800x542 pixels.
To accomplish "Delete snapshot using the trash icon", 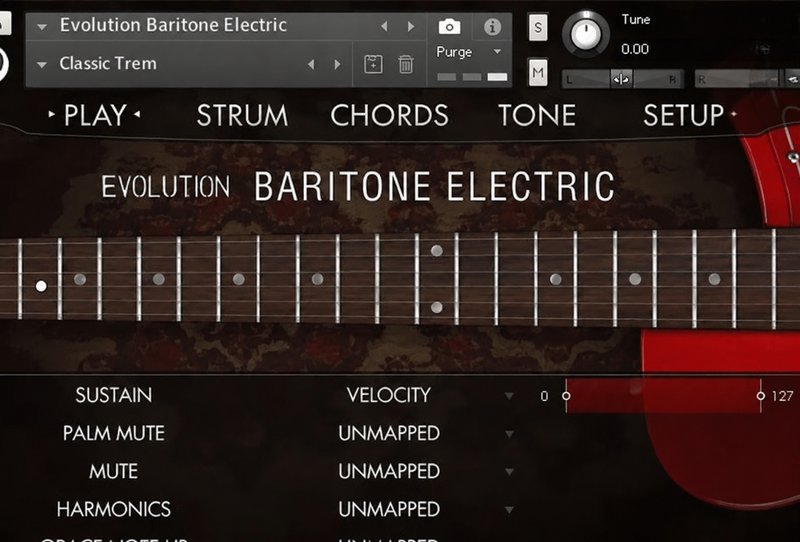I will 406,64.
